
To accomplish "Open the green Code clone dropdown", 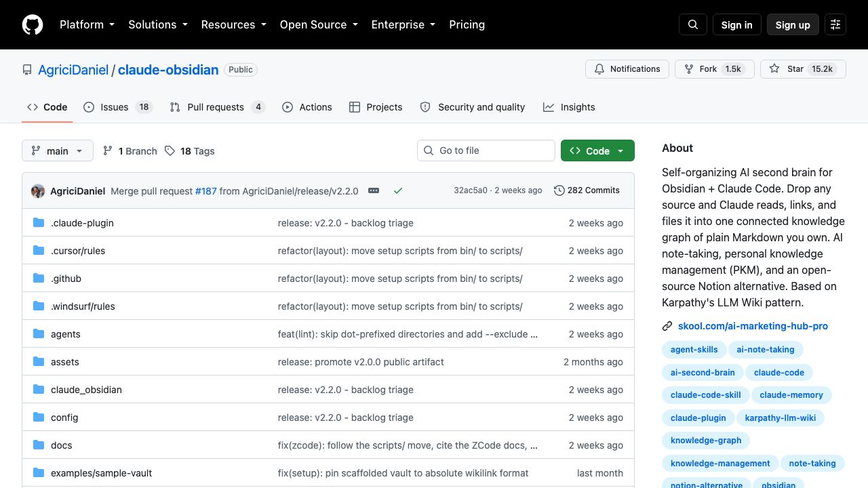I will [x=597, y=150].
